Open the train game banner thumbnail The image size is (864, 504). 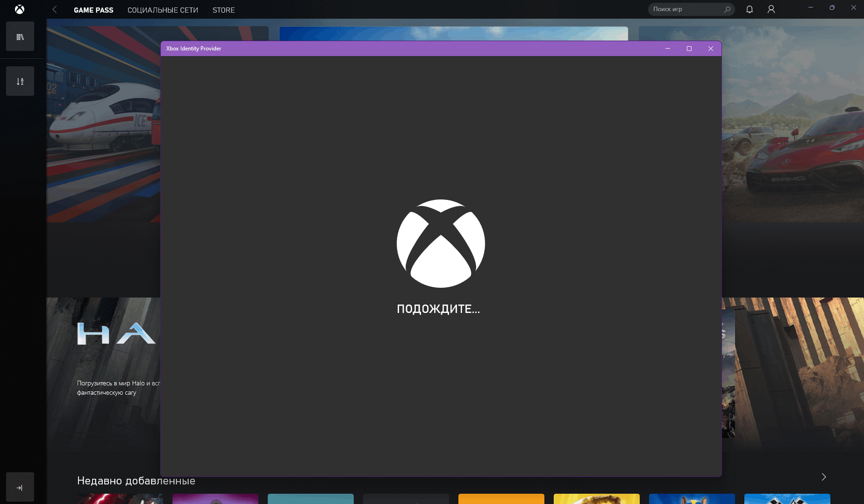[103, 124]
